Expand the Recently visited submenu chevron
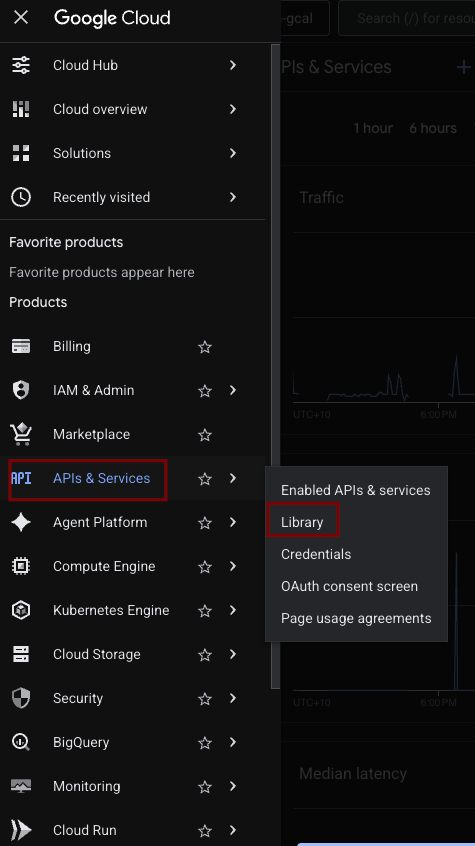The width and height of the screenshot is (475, 846). tap(233, 197)
